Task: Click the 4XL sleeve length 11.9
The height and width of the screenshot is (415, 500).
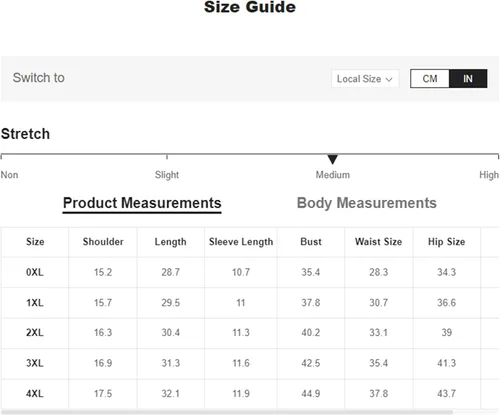Action: (x=241, y=394)
